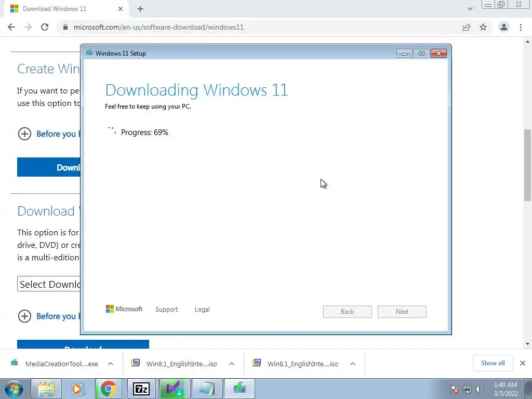Go back in the Chrome browser
532x399 pixels.
tap(11, 27)
